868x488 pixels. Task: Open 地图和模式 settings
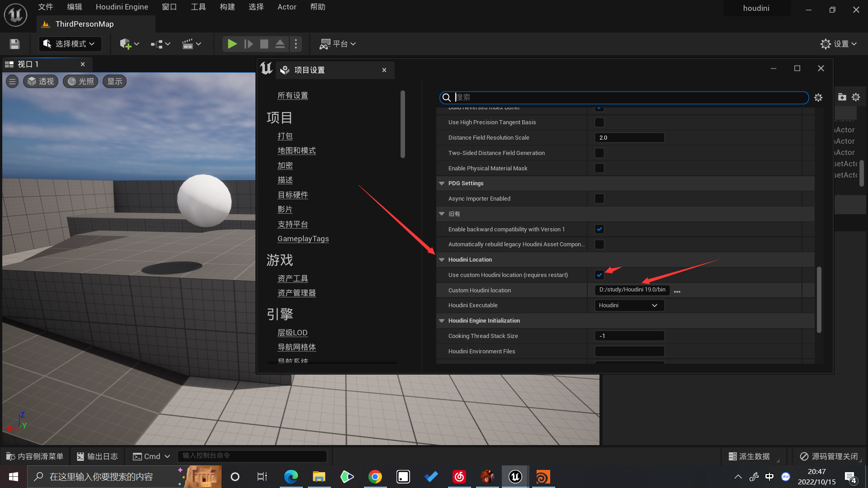click(297, 151)
